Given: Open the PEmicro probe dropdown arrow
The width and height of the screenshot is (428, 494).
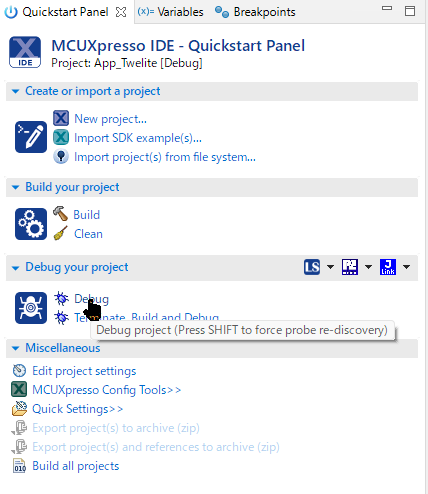Looking at the screenshot, I should point(368,267).
